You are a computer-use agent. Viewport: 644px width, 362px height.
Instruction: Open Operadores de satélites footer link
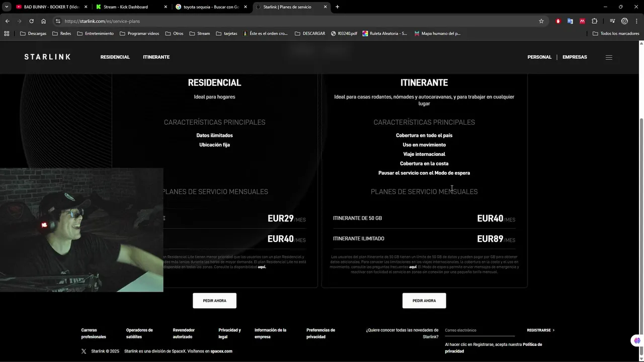tap(139, 333)
